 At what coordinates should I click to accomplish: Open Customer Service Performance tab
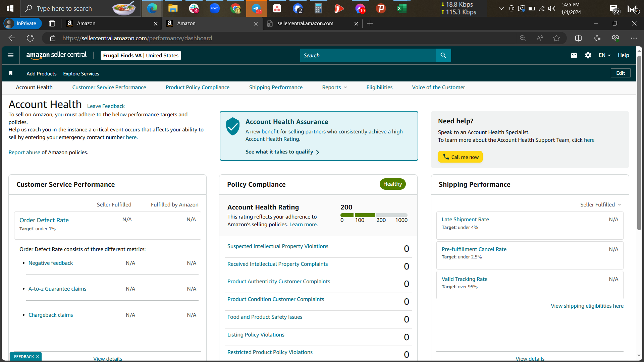click(x=109, y=87)
